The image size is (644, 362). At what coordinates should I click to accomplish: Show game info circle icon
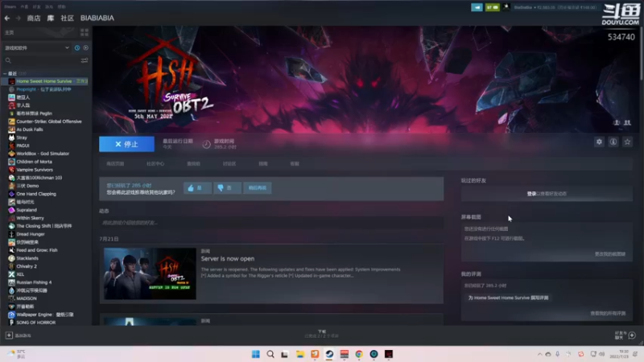tap(613, 142)
